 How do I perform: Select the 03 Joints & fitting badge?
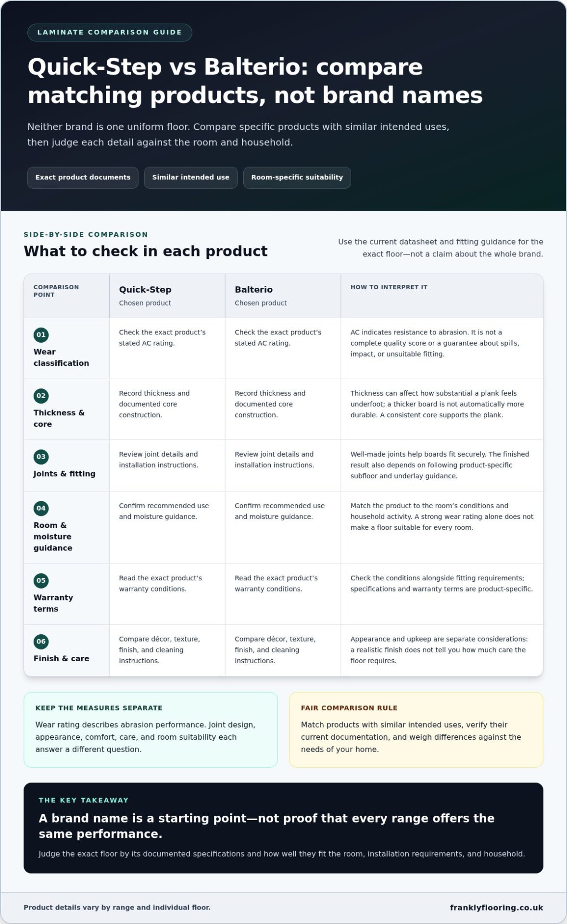pos(41,457)
